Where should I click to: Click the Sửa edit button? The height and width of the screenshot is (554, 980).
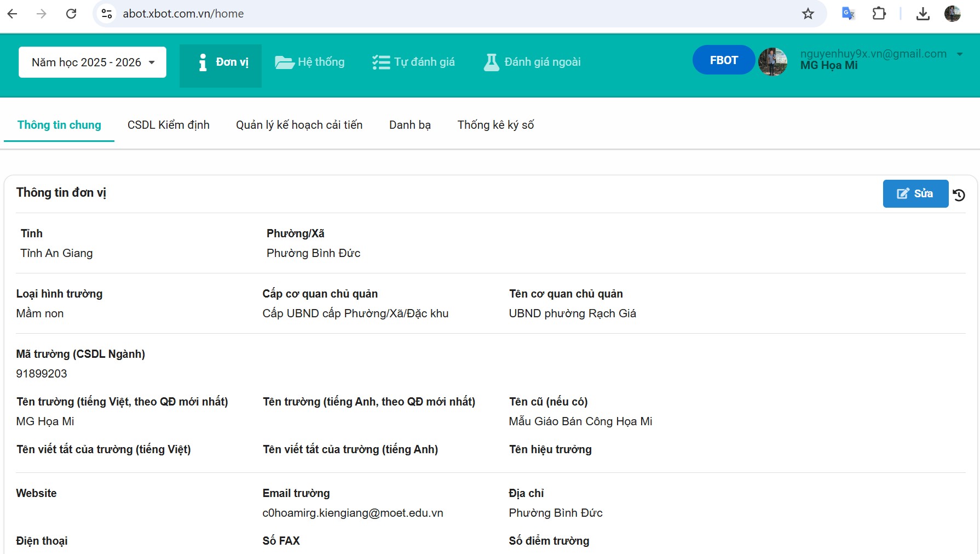click(x=915, y=193)
